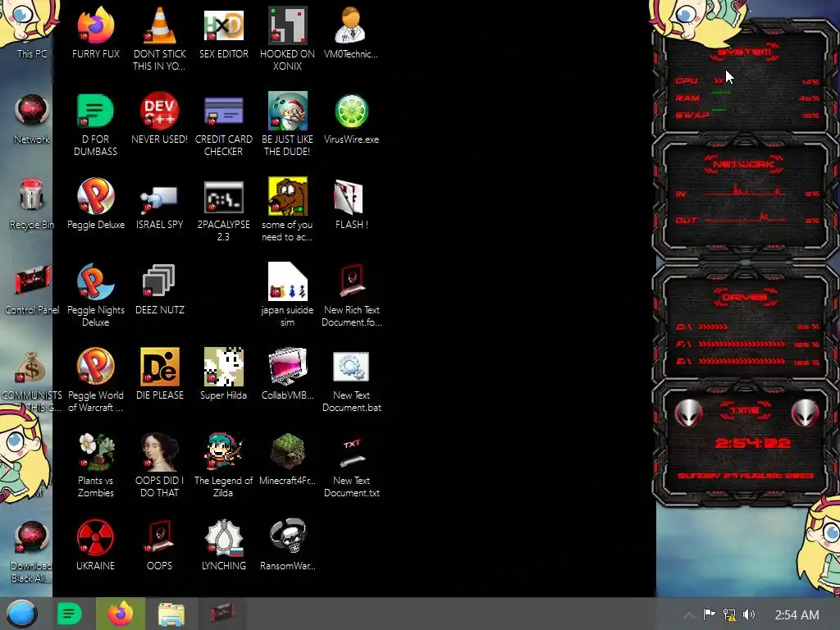Select the FLASH ! solitaire cards icon

click(x=351, y=204)
